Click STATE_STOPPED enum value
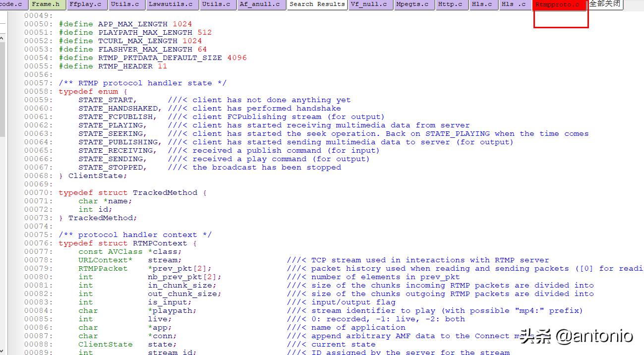This screenshot has width=644, height=355. [x=111, y=167]
